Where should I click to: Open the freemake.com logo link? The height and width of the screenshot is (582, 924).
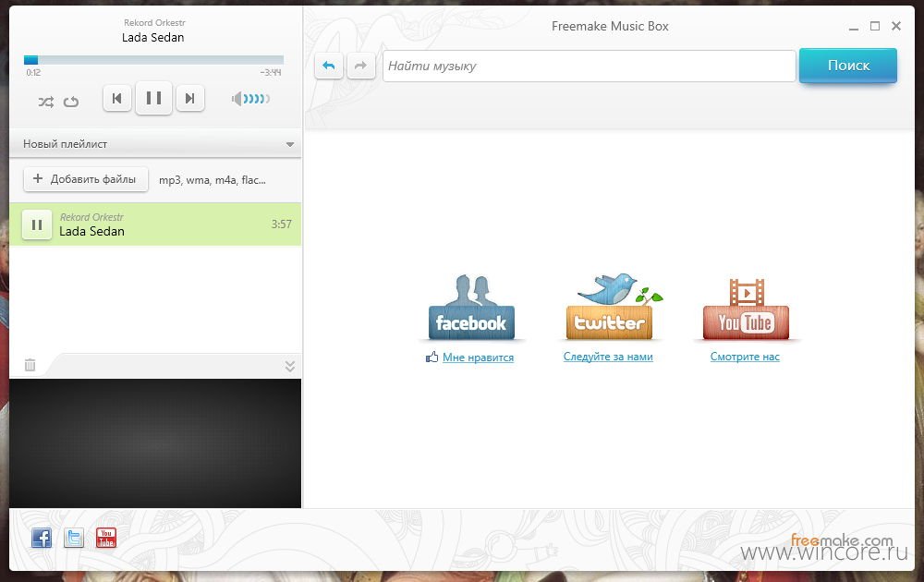click(x=842, y=540)
